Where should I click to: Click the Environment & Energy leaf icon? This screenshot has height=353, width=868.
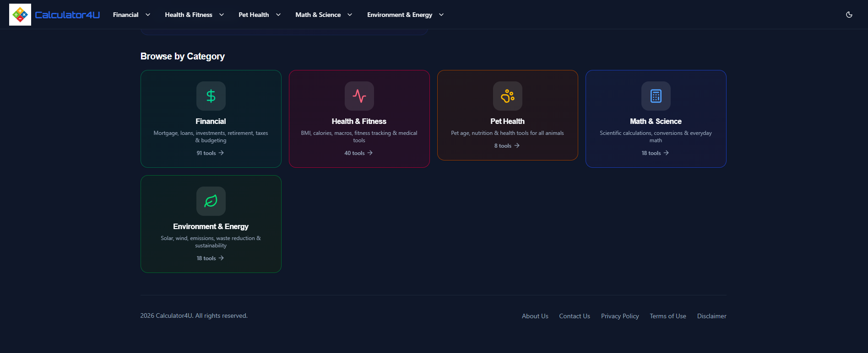pyautogui.click(x=211, y=201)
